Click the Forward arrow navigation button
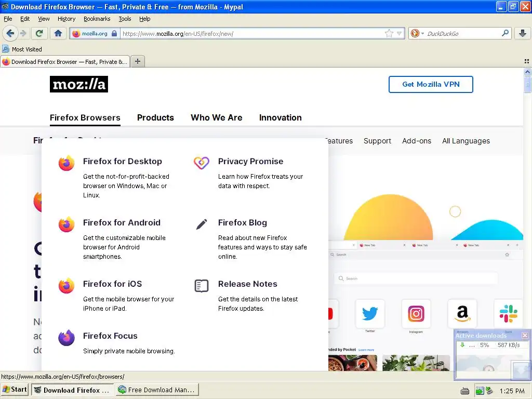This screenshot has width=532, height=399. pyautogui.click(x=23, y=33)
